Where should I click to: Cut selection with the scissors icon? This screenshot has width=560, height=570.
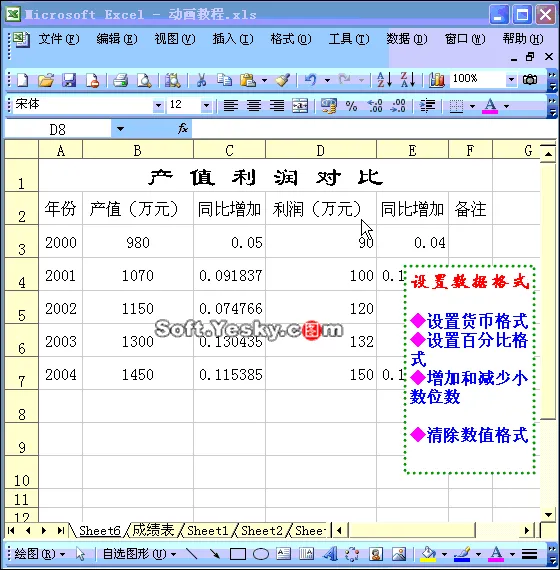click(x=201, y=80)
